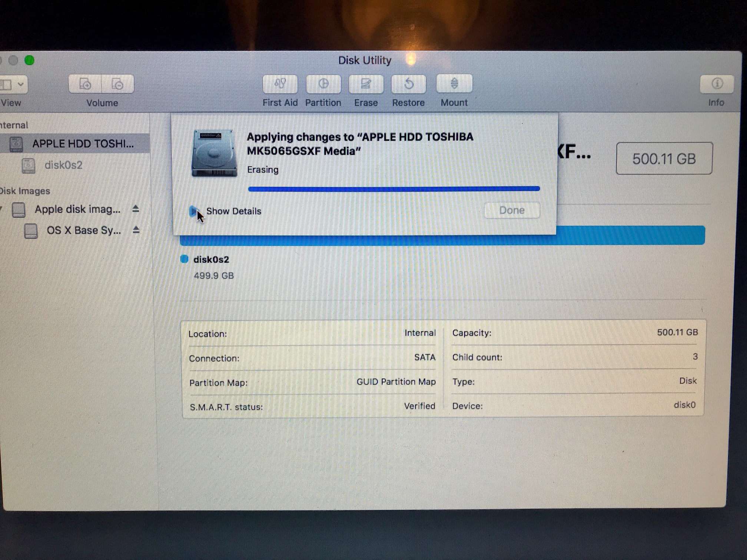Collapse the Apple disk image tree item

(x=1, y=209)
